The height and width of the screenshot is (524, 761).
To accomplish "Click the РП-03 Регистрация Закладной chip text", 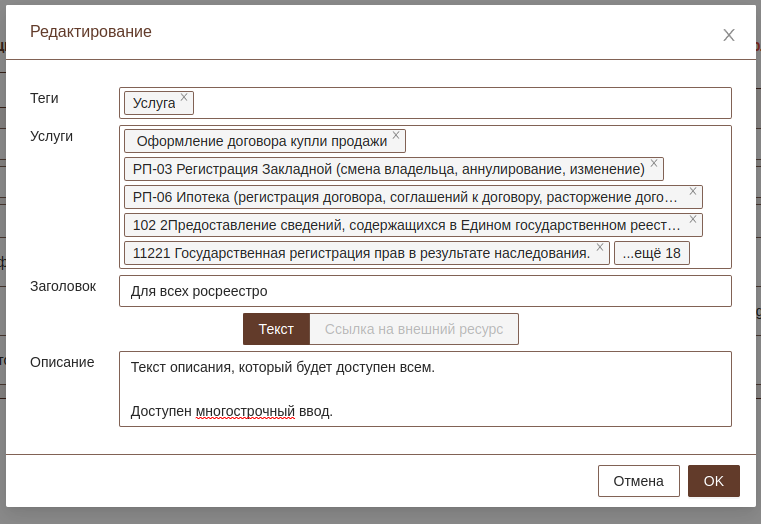I will (388, 169).
